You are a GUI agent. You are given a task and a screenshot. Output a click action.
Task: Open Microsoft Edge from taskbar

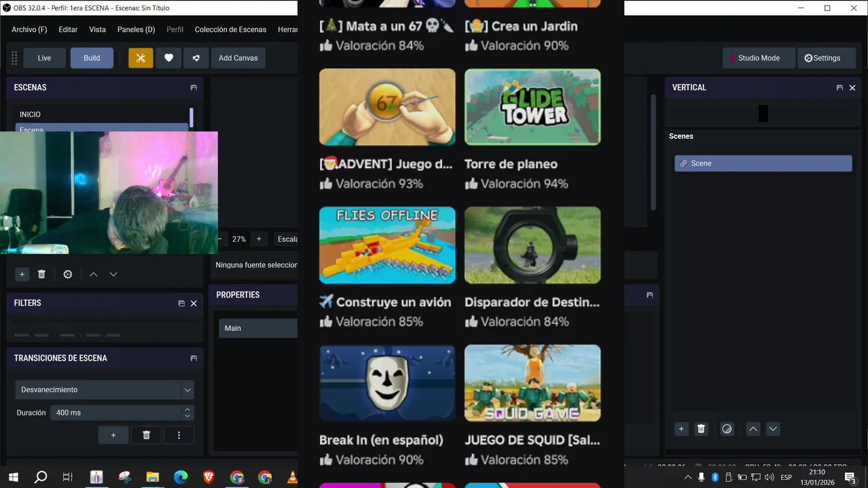tap(180, 477)
